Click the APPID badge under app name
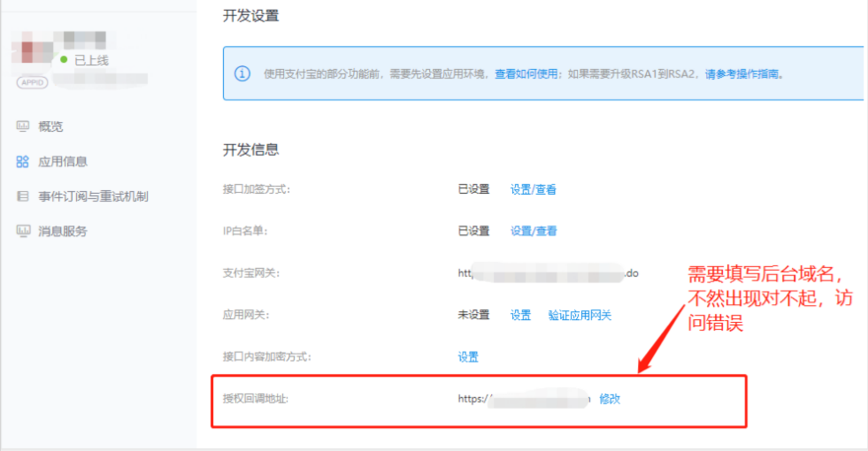 click(32, 82)
